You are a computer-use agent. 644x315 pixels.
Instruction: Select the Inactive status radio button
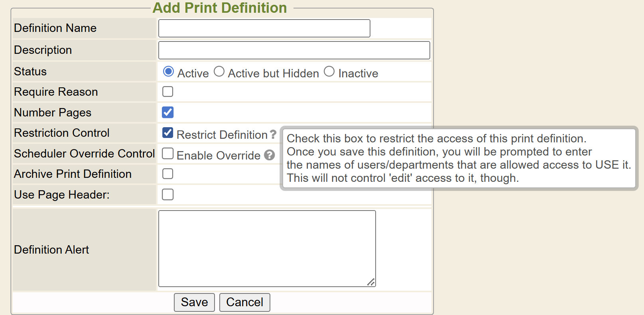click(329, 72)
